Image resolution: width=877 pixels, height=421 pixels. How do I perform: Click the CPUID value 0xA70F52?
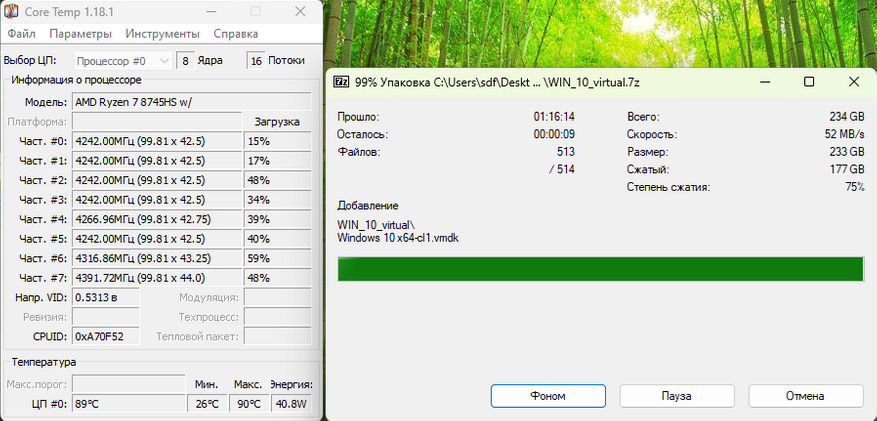(x=106, y=337)
